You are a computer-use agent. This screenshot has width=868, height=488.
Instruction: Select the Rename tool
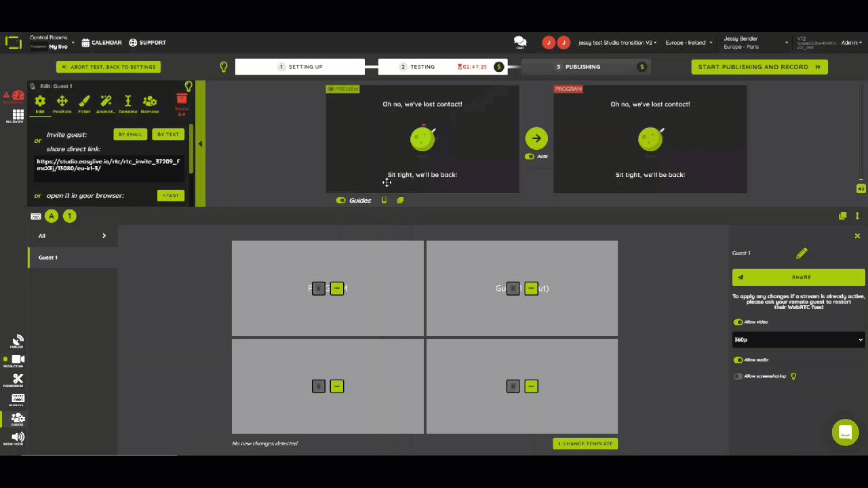[x=127, y=104]
